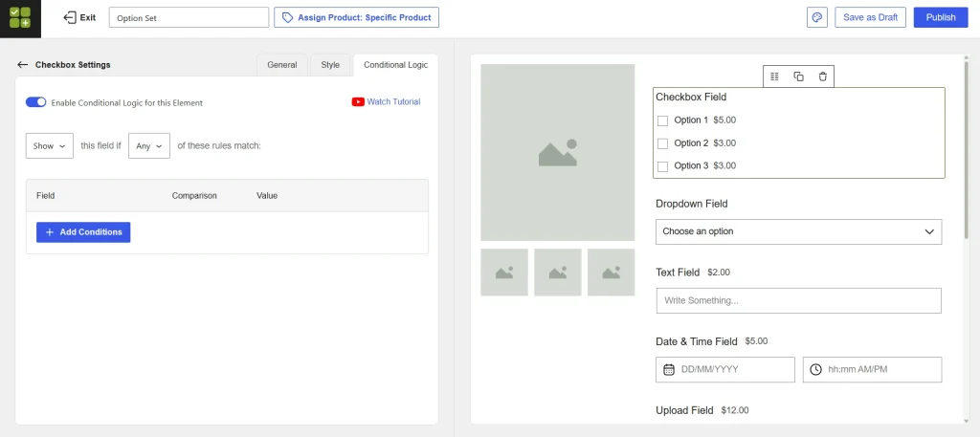This screenshot has width=980, height=437.
Task: Open the Watch Tutorial link
Action: [x=393, y=101]
